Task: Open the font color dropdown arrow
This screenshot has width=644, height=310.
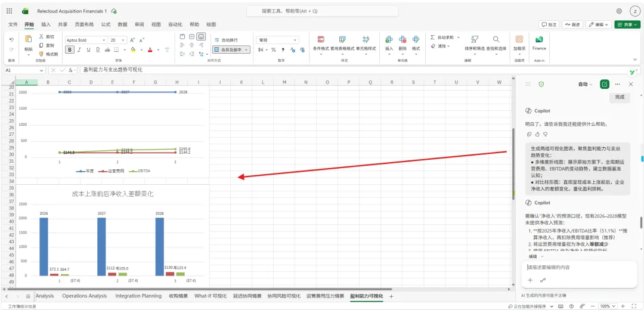Action: [x=157, y=49]
